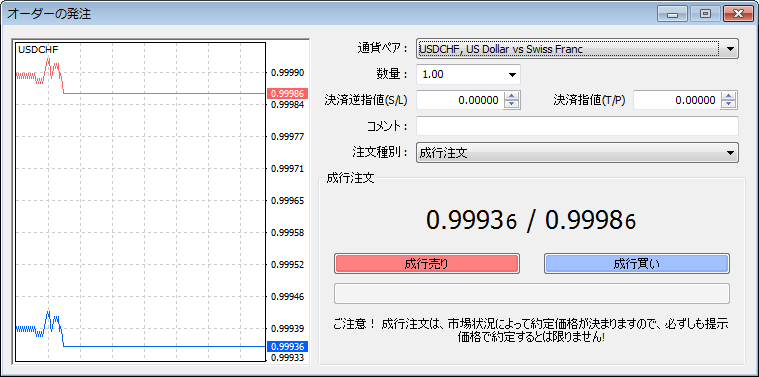Open the 通貨ペア currency pair dropdown
759x377 pixels.
(x=577, y=49)
